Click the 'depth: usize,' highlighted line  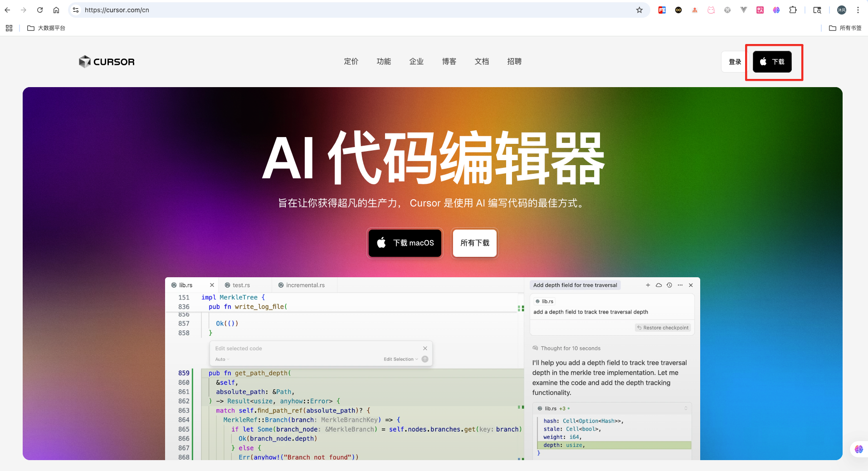click(x=614, y=445)
